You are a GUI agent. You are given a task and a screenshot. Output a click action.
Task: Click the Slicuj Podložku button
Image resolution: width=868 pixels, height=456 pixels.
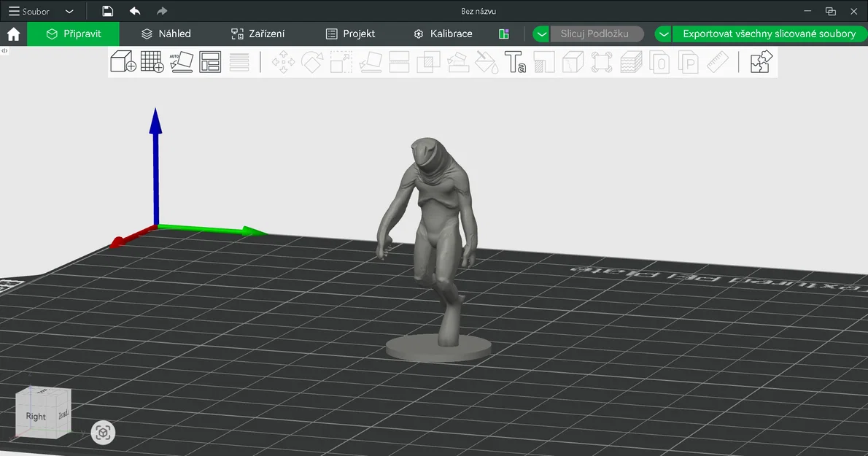point(596,34)
